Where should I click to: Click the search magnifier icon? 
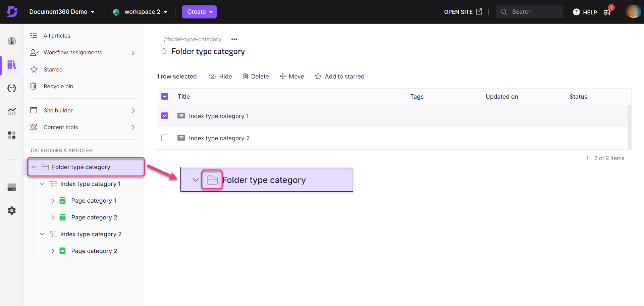click(x=504, y=12)
